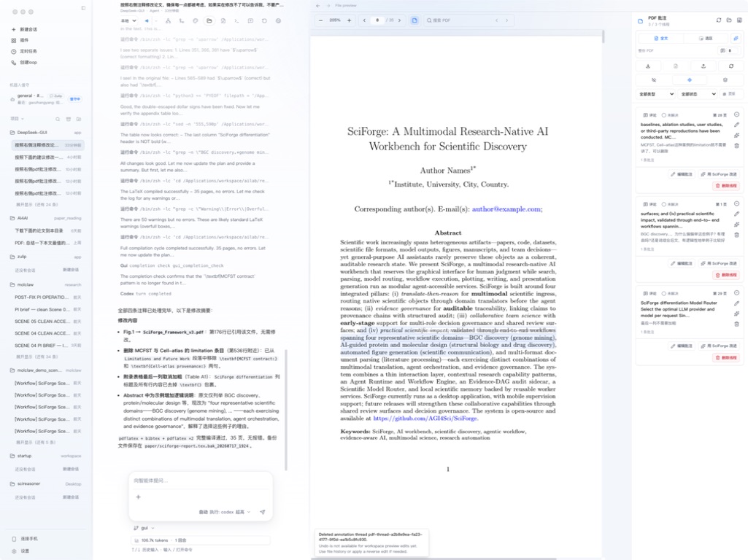748x560 pixels.
Task: Mark the page 1 comment 未解决 radio
Action: (x=663, y=204)
